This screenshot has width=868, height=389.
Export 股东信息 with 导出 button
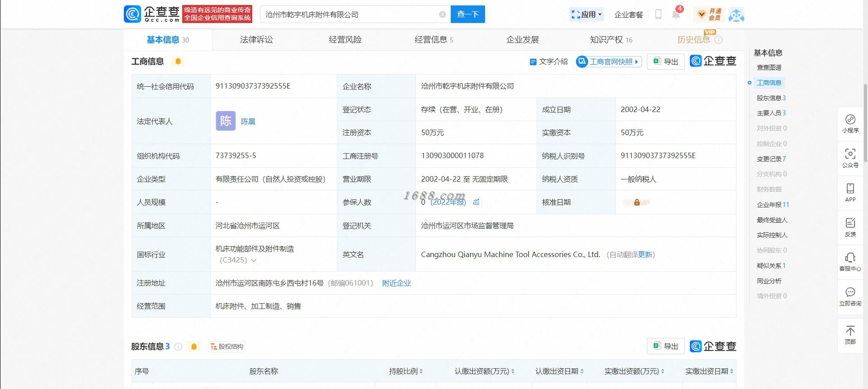(666, 346)
